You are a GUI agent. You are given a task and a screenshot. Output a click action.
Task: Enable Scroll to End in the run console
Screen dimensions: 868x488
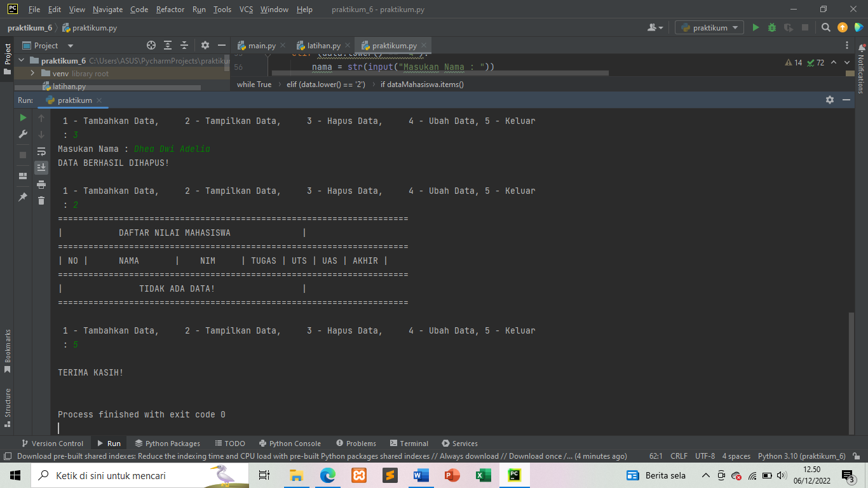41,167
